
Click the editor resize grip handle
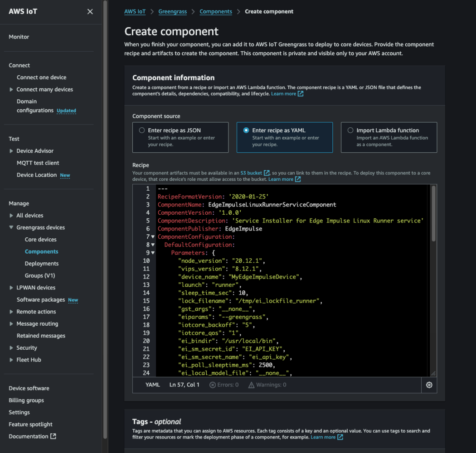[x=433, y=374]
